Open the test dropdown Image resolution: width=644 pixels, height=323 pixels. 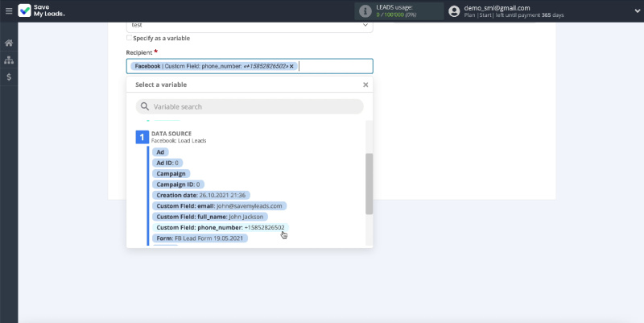[x=250, y=27]
